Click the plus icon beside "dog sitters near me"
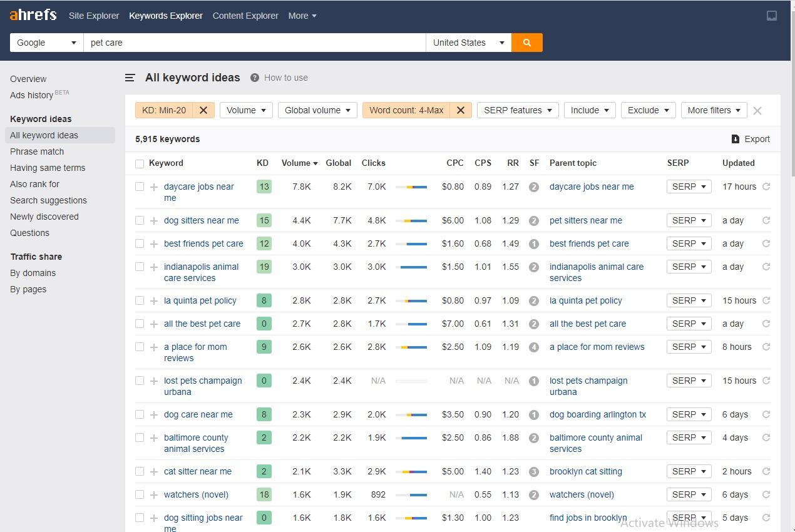795x532 pixels. tap(154, 220)
